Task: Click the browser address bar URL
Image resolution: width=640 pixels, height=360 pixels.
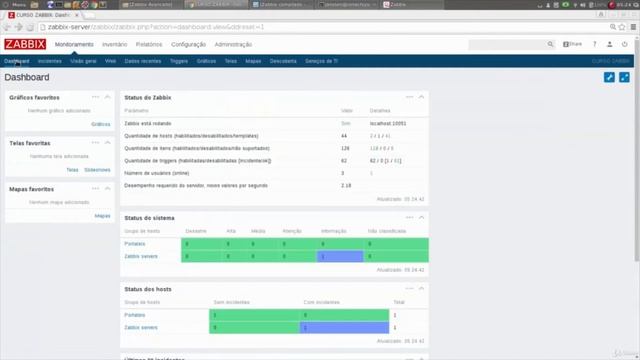Action: [x=156, y=27]
